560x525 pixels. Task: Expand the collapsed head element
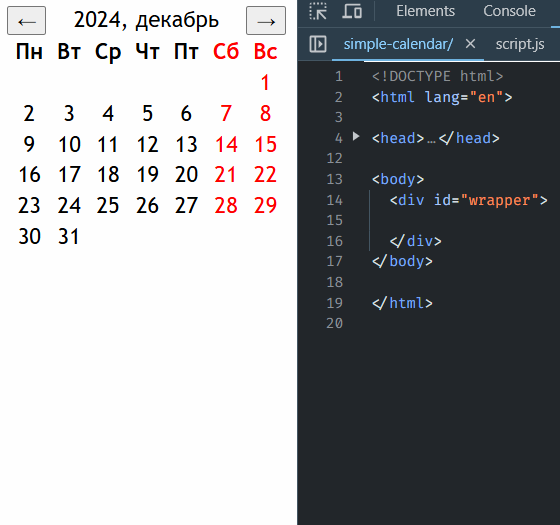coord(356,136)
